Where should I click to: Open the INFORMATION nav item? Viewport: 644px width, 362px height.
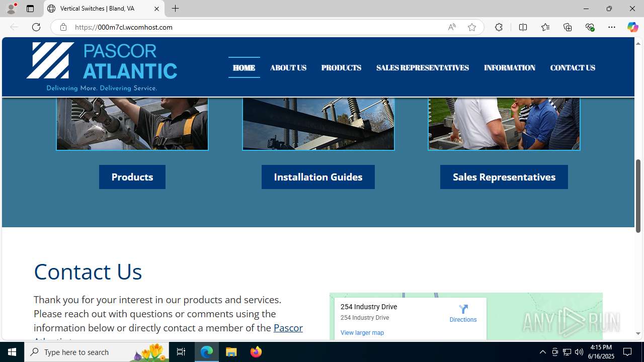[510, 68]
